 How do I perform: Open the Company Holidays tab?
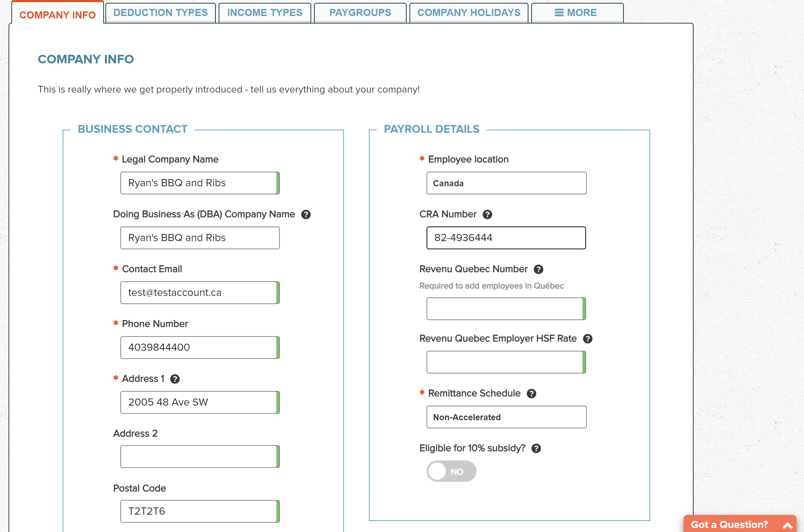(x=469, y=13)
